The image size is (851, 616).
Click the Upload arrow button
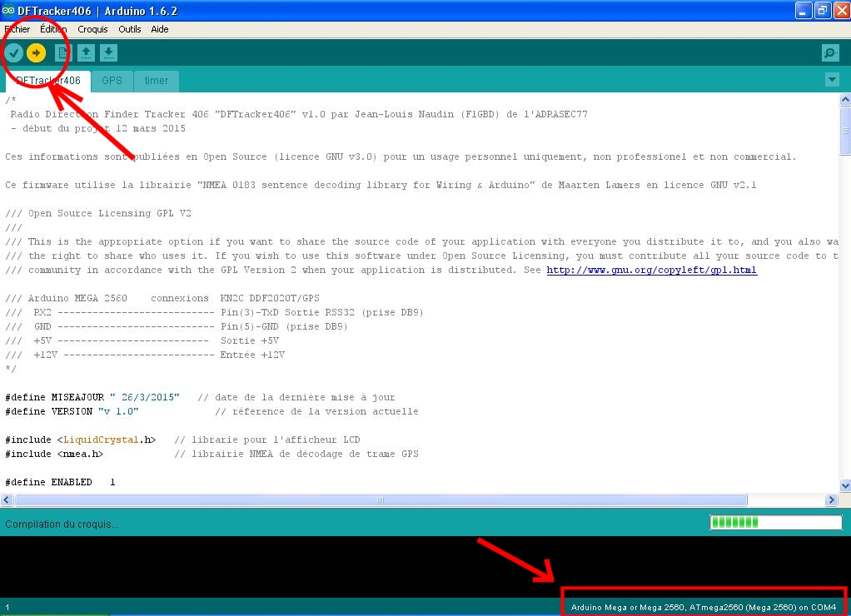click(x=37, y=52)
